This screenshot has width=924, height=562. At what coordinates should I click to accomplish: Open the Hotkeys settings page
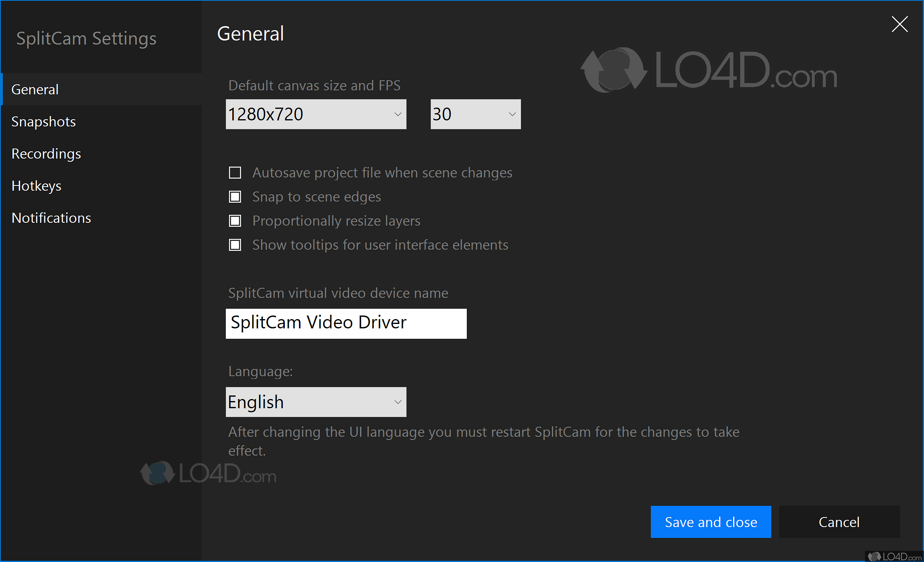pyautogui.click(x=36, y=186)
